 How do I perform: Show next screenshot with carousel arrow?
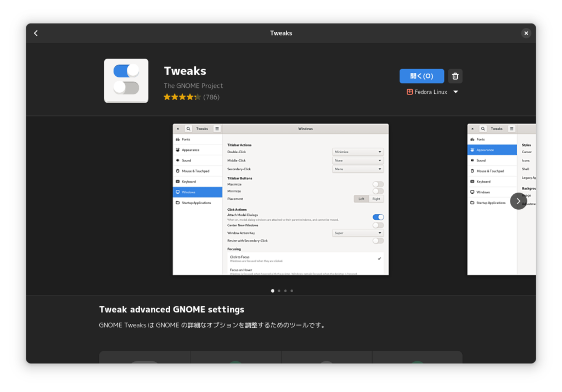518,201
